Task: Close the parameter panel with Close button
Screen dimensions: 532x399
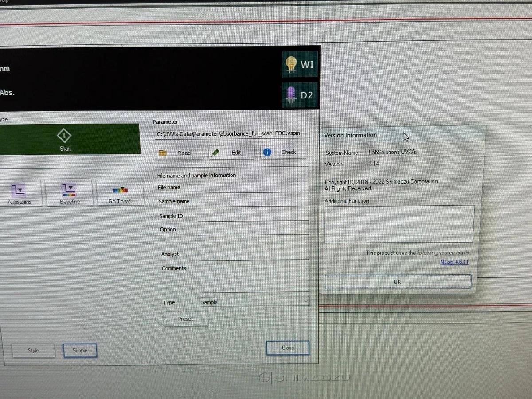Action: click(x=288, y=348)
